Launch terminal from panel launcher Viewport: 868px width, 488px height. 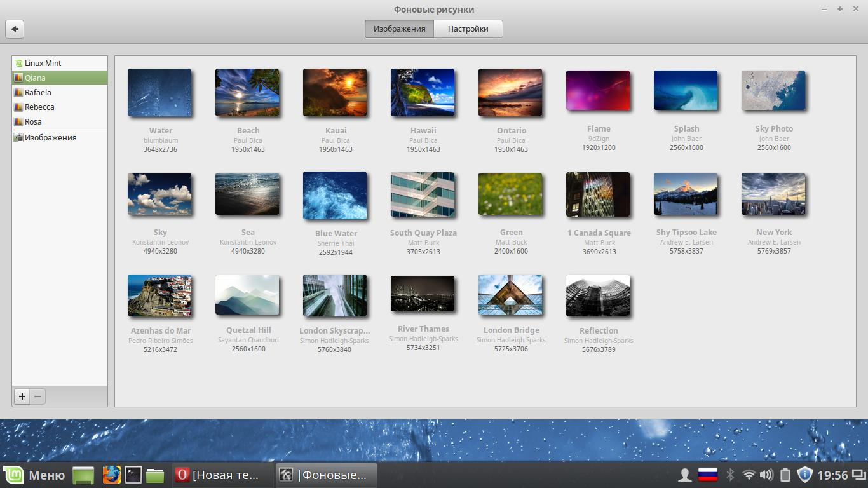[x=133, y=475]
